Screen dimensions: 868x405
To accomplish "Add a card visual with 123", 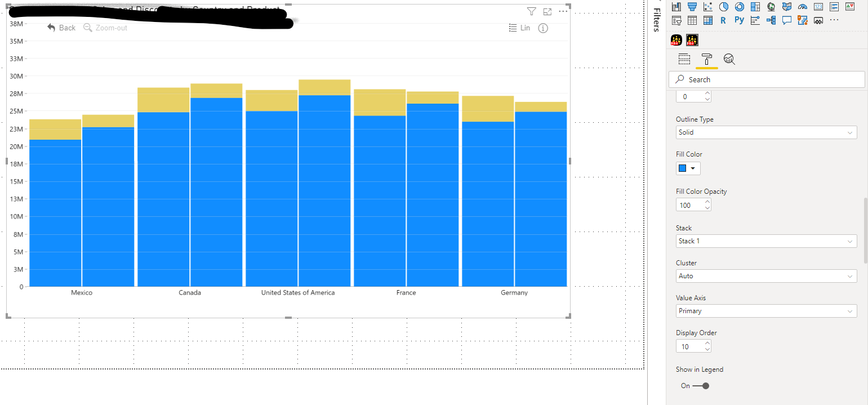I will coord(818,7).
